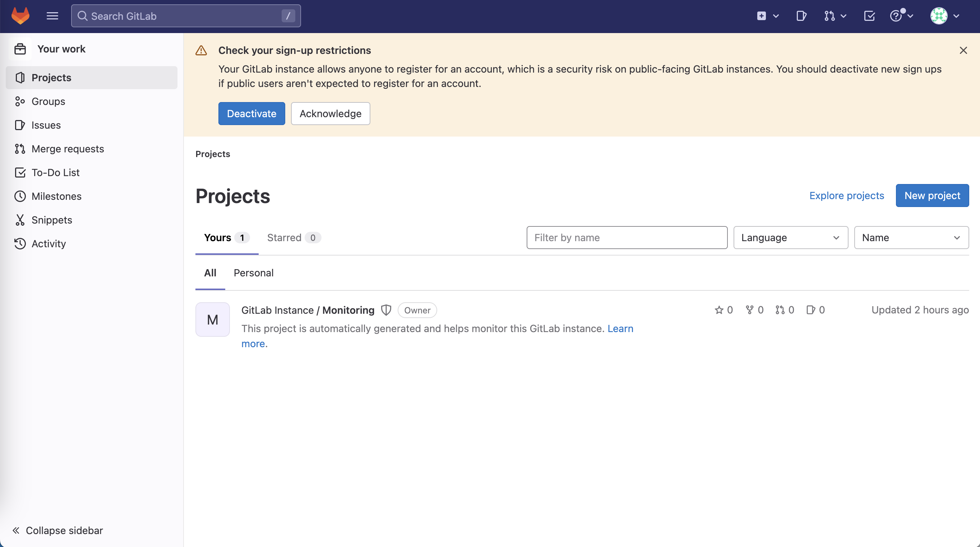Viewport: 980px width, 547px height.
Task: Open Issues in the sidebar
Action: click(x=91, y=125)
